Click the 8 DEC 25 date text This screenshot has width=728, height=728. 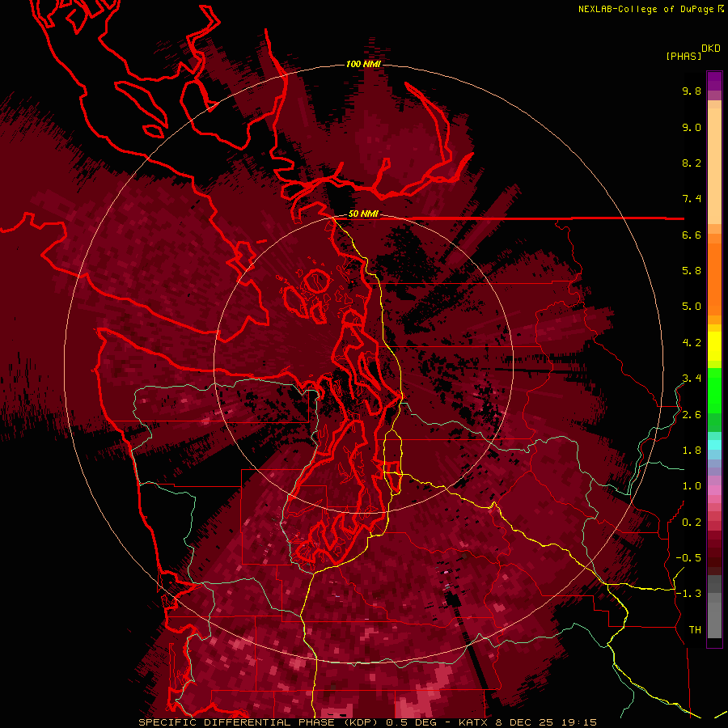pos(525,722)
